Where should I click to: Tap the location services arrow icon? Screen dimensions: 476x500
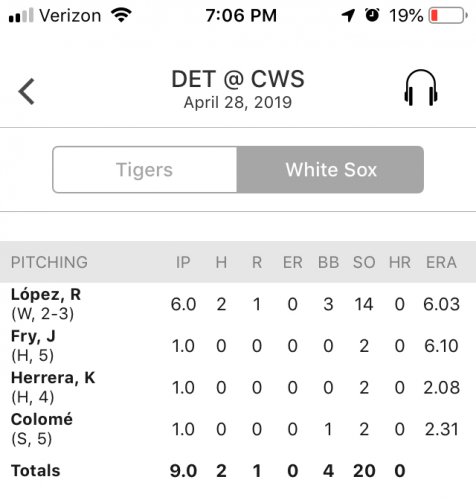348,15
